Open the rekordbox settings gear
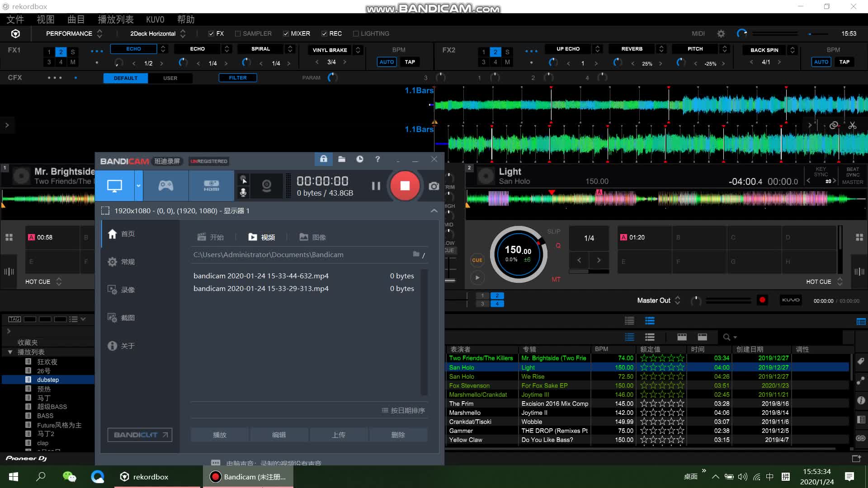The image size is (868, 488). pyautogui.click(x=721, y=33)
